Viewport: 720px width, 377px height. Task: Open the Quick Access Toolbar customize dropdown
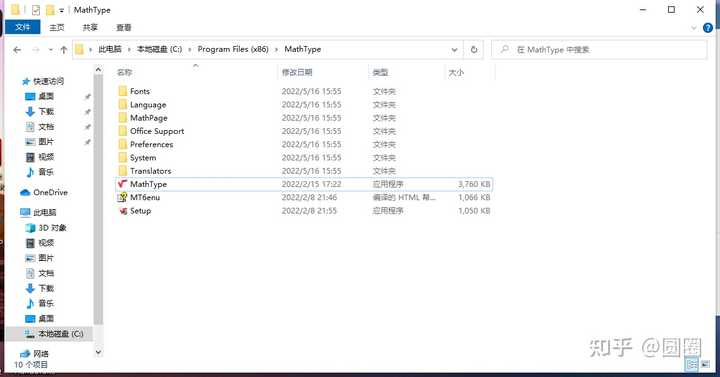[x=61, y=10]
